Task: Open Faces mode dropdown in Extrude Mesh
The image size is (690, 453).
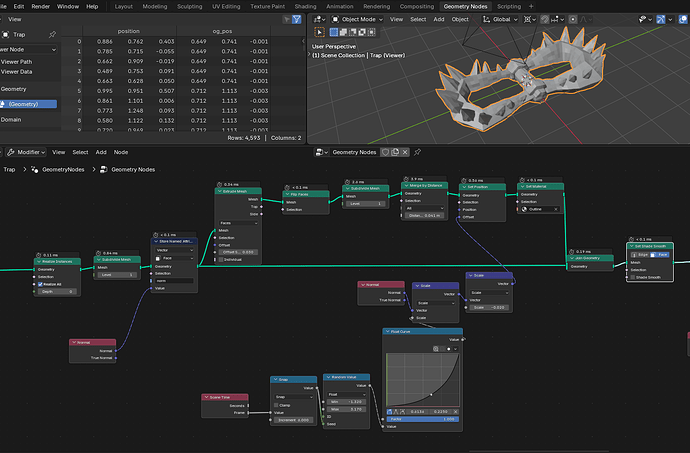Action: (238, 223)
